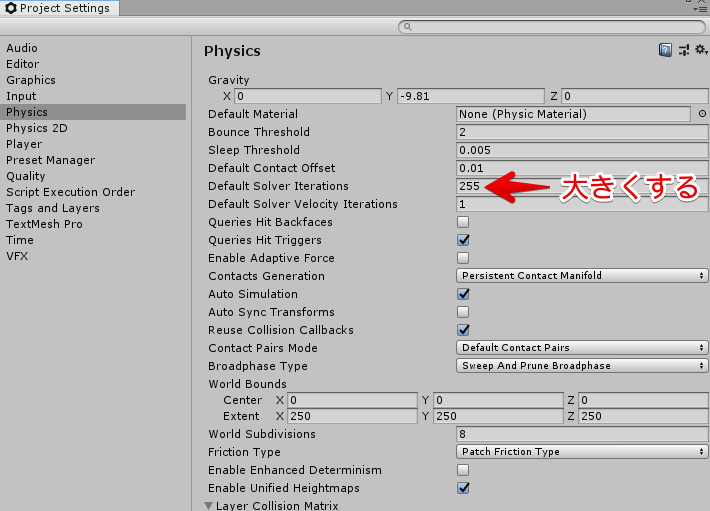Click World Bounds Extent X field
The height and width of the screenshot is (511, 710).
coord(352,416)
